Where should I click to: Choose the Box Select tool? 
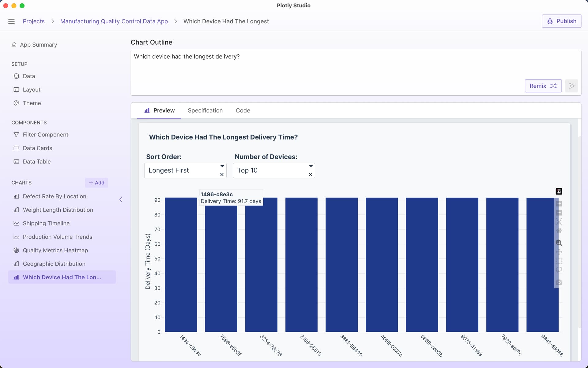559,261
